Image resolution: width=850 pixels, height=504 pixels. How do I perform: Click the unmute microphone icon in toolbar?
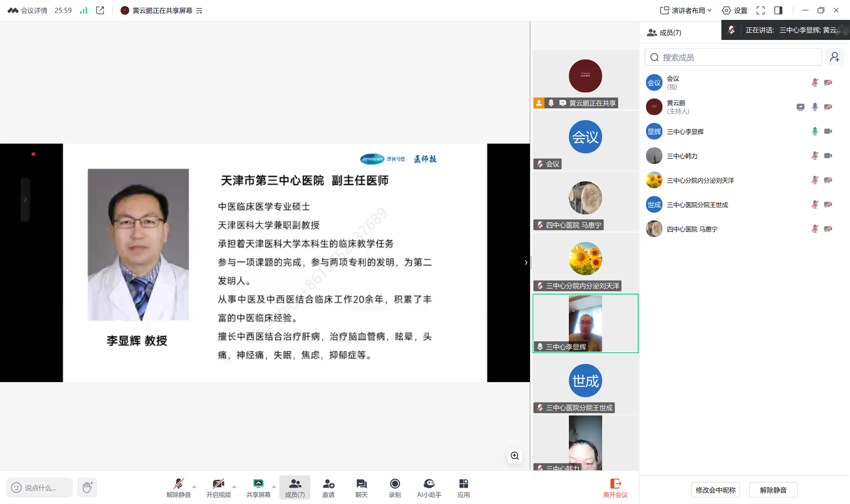(178, 484)
